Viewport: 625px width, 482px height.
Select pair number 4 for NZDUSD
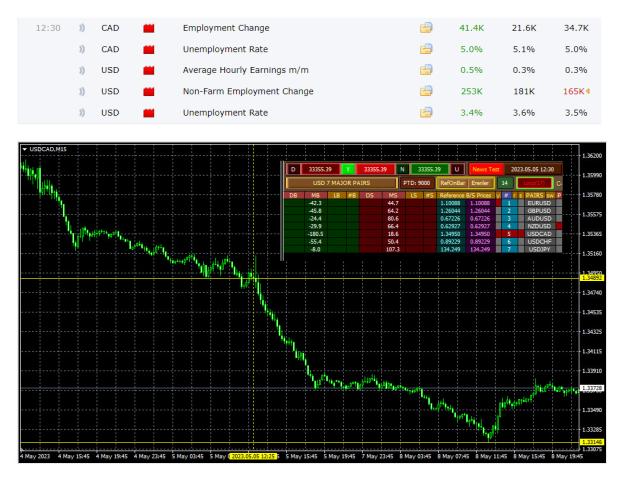(x=509, y=226)
